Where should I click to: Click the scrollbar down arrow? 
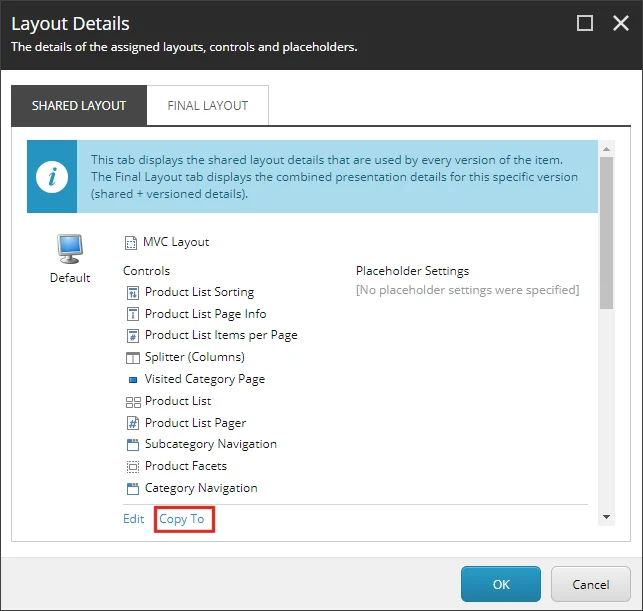(x=607, y=517)
